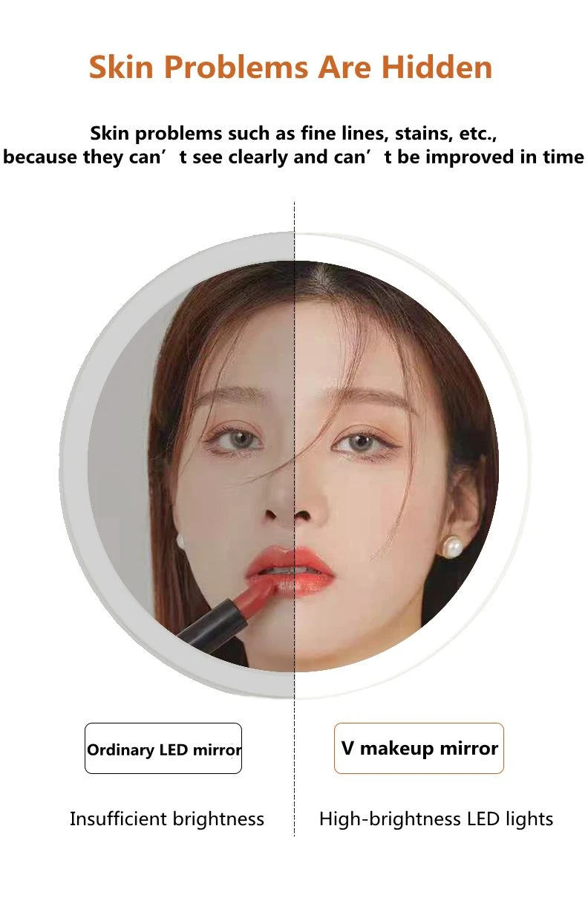588x901 pixels.
Task: Click the "V makeup mirror" label box
Action: point(419,748)
